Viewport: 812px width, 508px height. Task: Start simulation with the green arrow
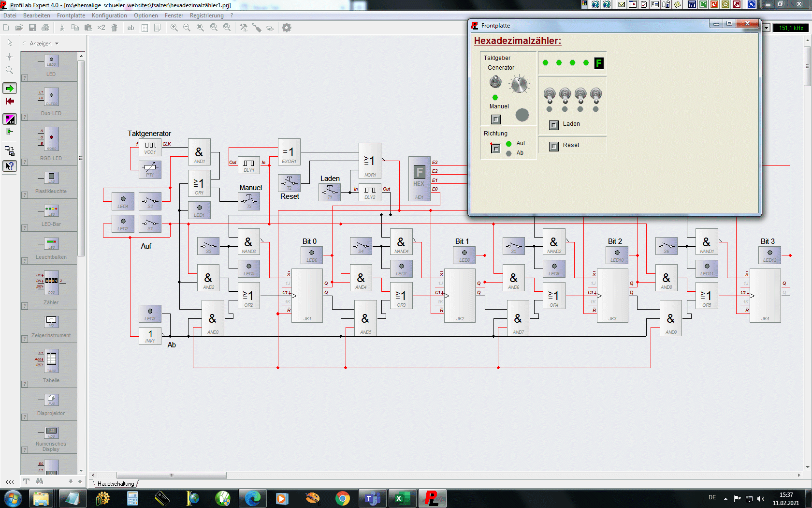pos(10,88)
